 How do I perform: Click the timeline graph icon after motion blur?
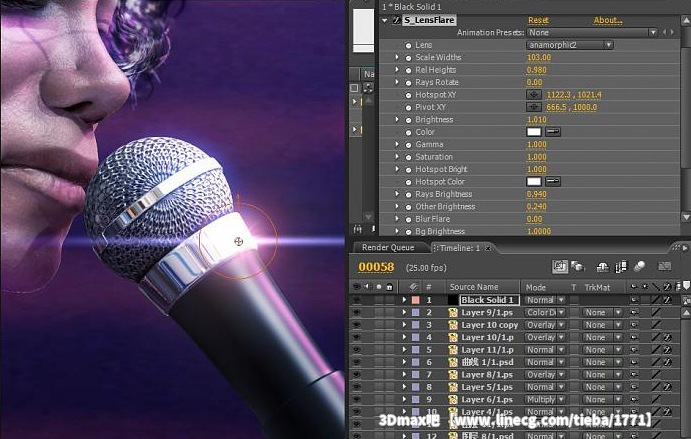tap(664, 266)
